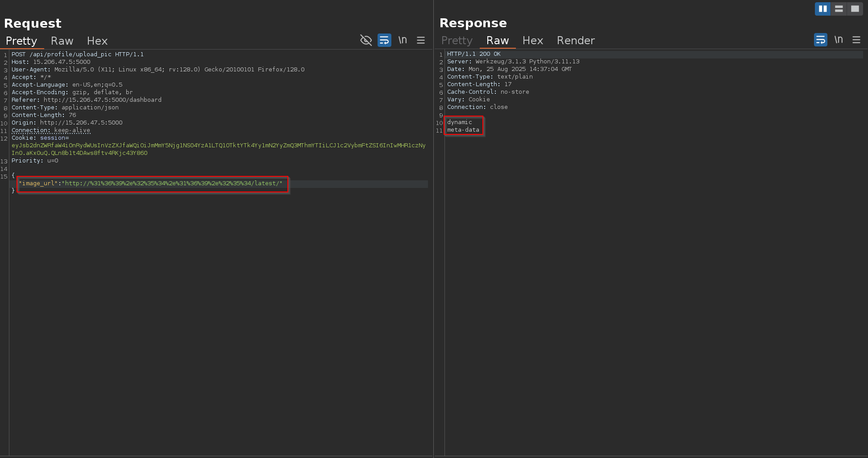
Task: Open the Request panel hamburger options menu
Action: coord(420,40)
